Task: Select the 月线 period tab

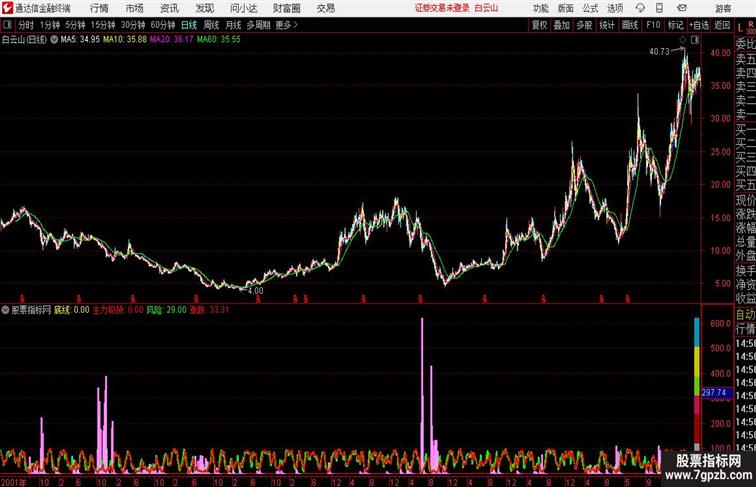Action: (233, 25)
